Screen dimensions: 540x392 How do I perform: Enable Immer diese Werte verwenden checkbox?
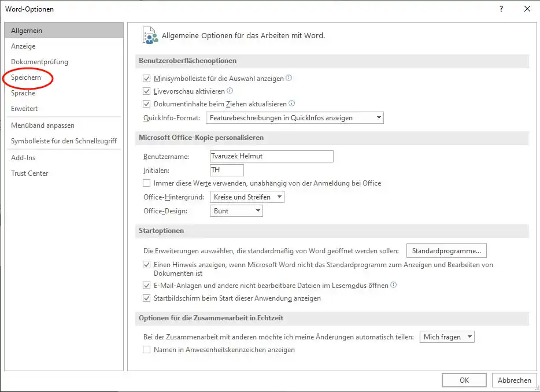coord(147,183)
